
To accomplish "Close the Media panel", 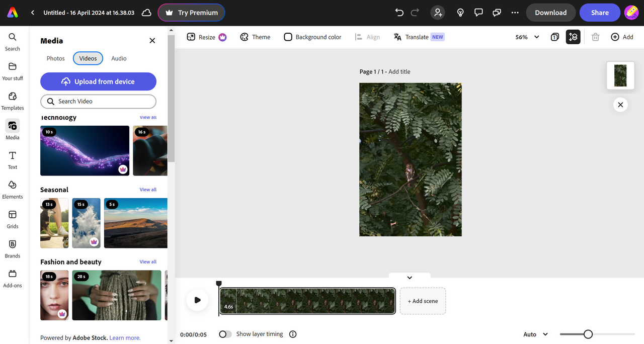I will (x=152, y=41).
